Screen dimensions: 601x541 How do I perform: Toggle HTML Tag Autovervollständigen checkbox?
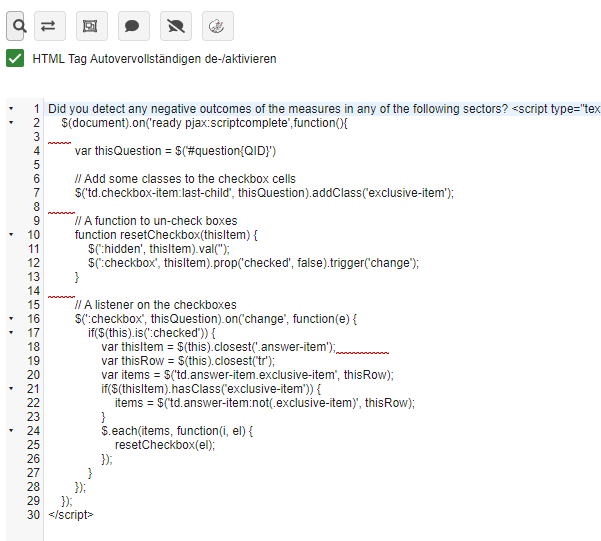[x=15, y=58]
